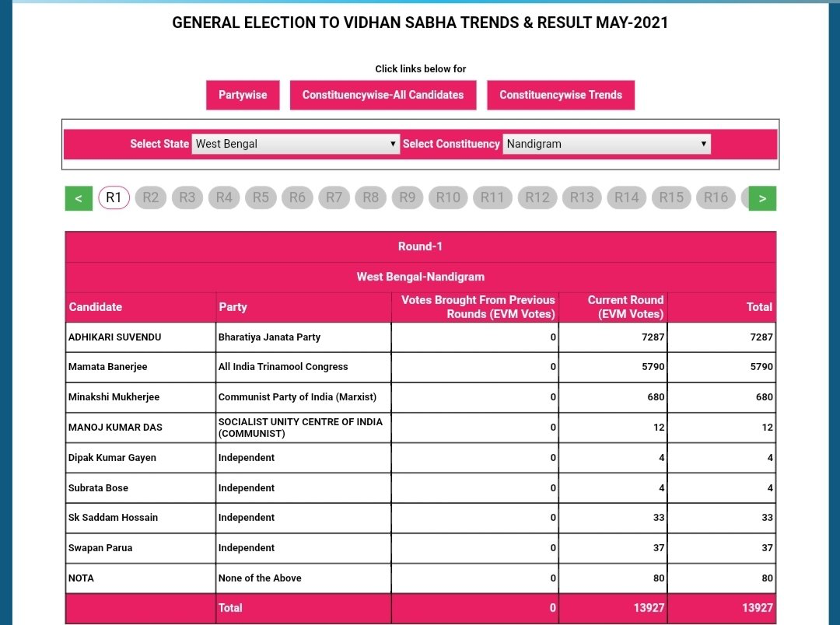Switch to round R3

(187, 197)
